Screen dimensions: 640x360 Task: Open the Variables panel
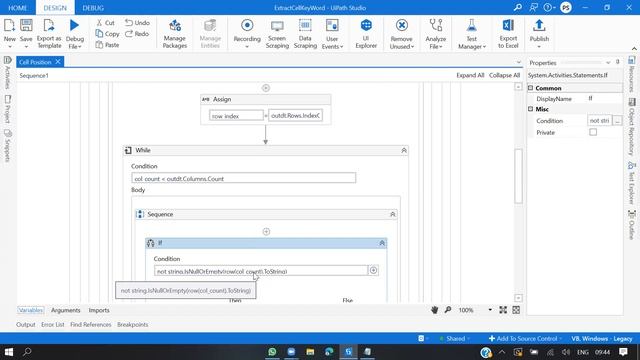31,310
